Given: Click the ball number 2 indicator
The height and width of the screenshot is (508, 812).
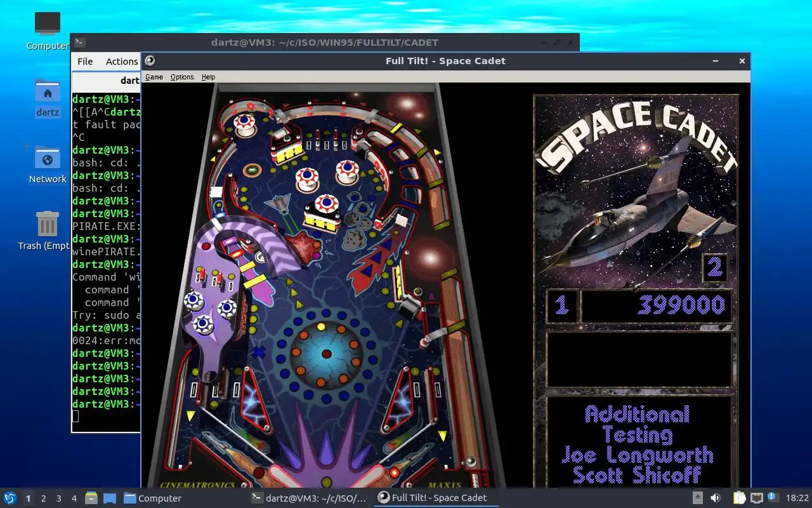Looking at the screenshot, I should tap(715, 267).
